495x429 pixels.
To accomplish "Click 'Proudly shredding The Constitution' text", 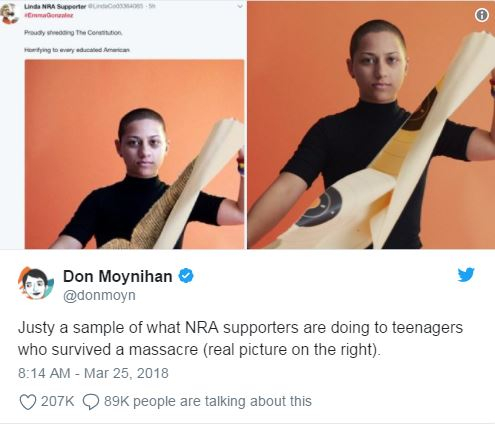I will pos(73,33).
